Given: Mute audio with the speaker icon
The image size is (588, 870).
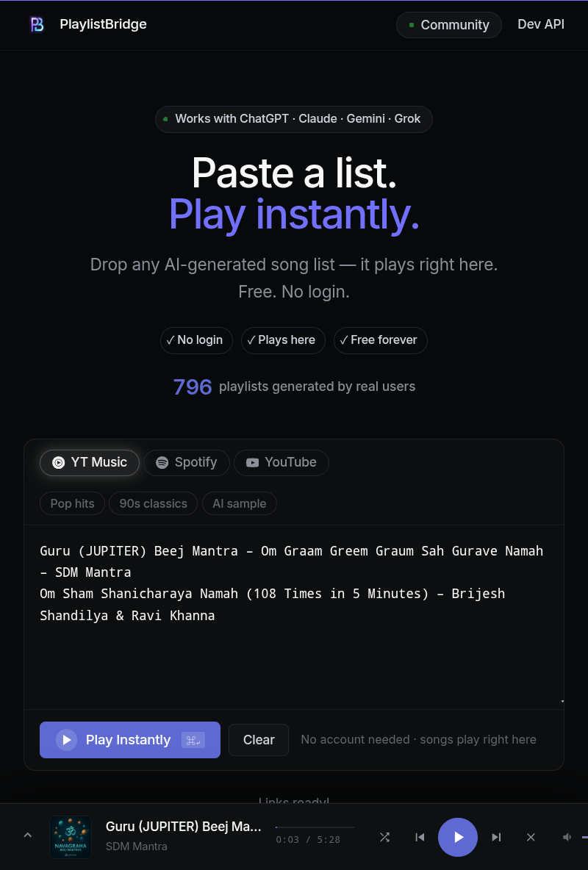Looking at the screenshot, I should (x=567, y=837).
